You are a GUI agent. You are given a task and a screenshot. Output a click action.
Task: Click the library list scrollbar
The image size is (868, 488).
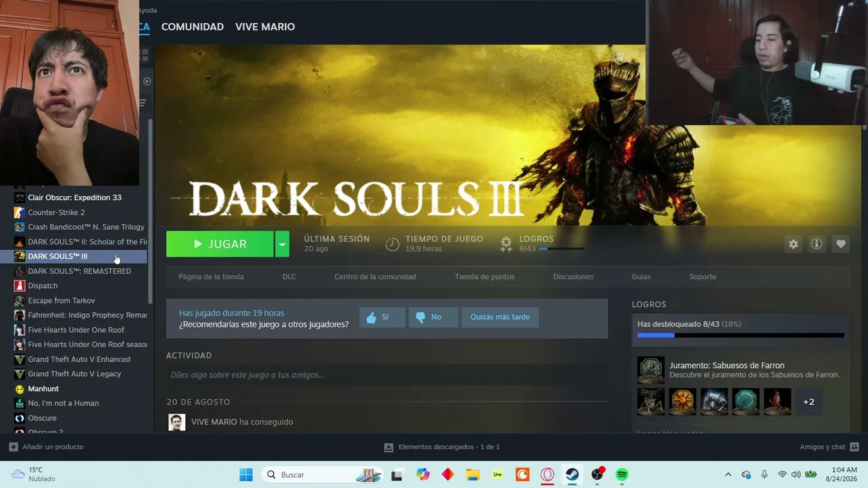[x=151, y=211]
